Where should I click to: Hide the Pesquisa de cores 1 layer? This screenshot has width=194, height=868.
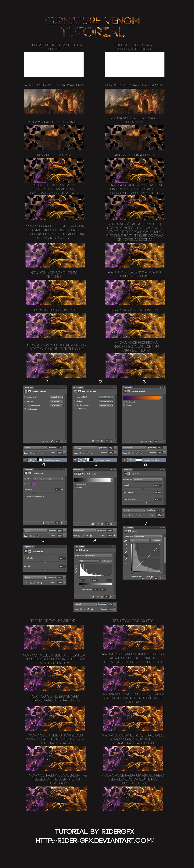(25, 460)
